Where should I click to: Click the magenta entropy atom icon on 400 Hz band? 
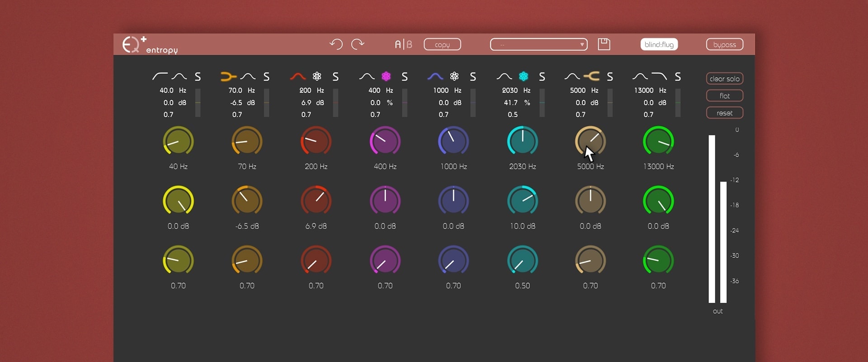click(x=386, y=76)
